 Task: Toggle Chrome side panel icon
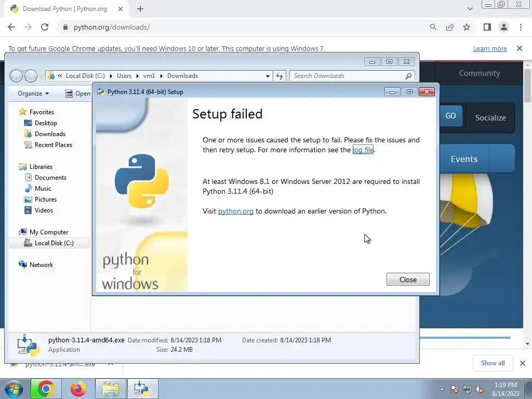487,27
